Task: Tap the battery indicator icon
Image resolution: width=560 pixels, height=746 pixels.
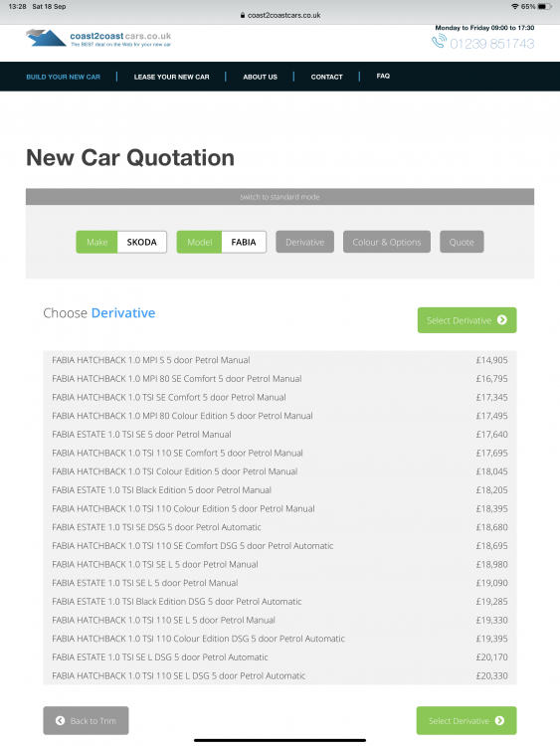Action: tap(545, 7)
